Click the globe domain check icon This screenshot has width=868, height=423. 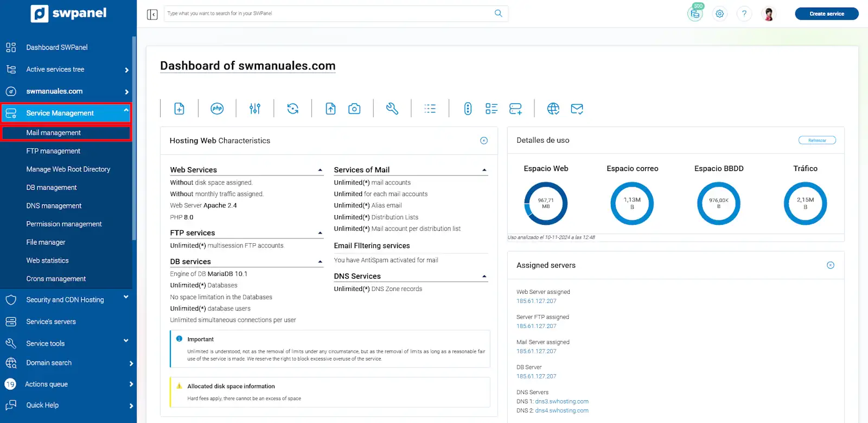pyautogui.click(x=553, y=109)
